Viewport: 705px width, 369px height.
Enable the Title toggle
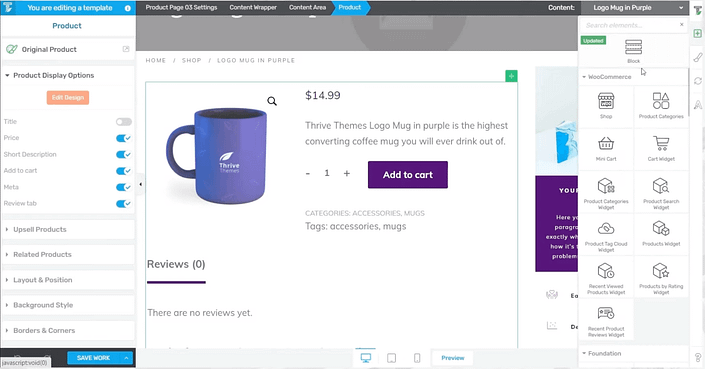coord(123,122)
